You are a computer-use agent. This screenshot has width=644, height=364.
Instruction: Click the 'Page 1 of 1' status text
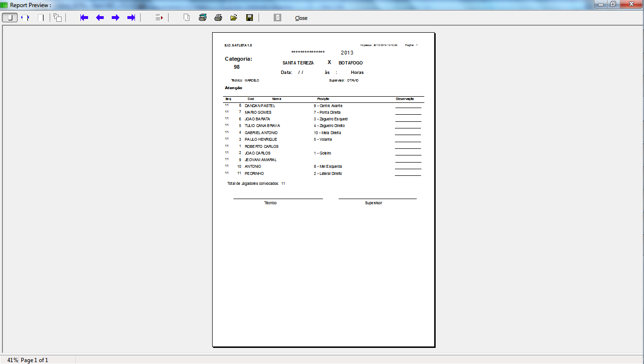coord(35,360)
